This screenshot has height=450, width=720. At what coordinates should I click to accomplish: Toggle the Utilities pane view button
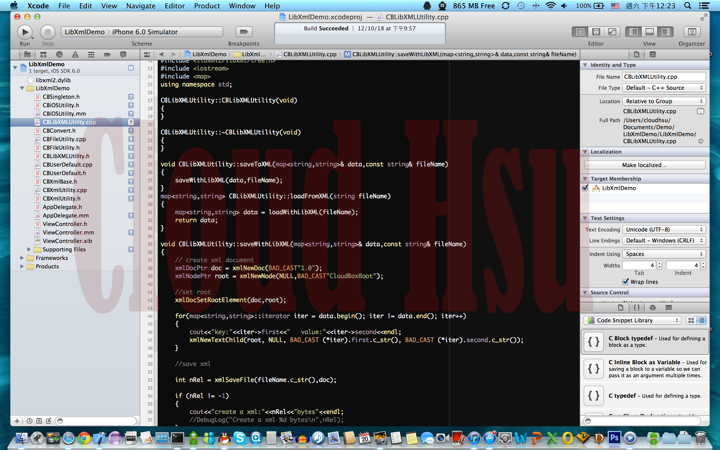[x=665, y=32]
